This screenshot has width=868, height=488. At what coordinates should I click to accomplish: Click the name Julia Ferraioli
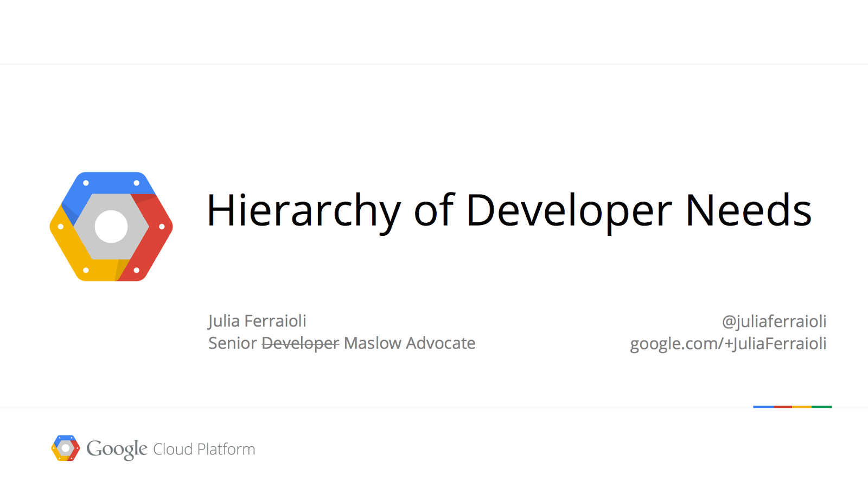coord(257,321)
